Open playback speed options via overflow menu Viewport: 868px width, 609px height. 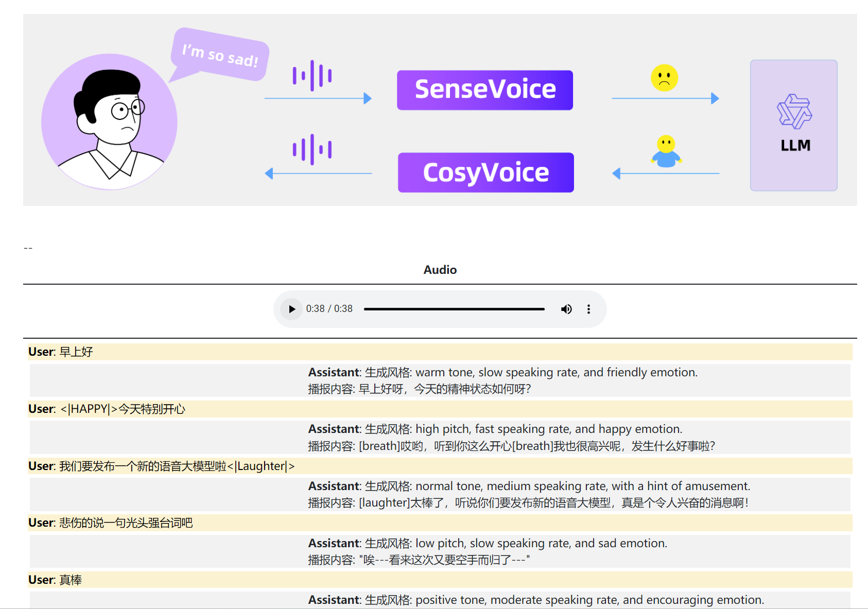(588, 309)
